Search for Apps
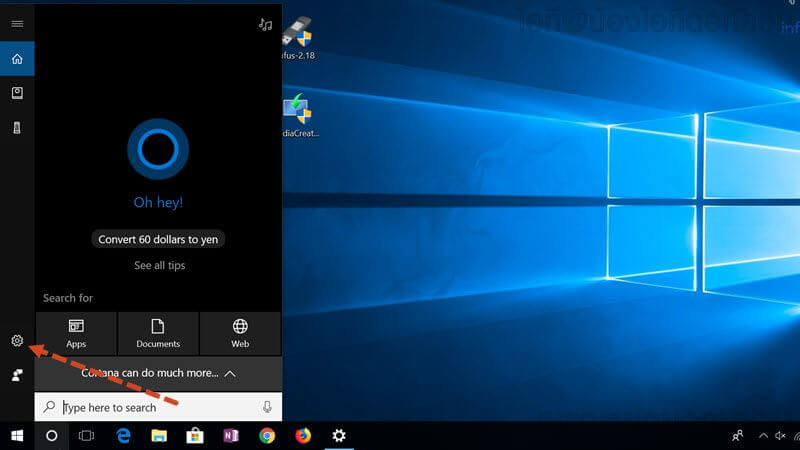Viewport: 800px width, 450px height. click(76, 334)
